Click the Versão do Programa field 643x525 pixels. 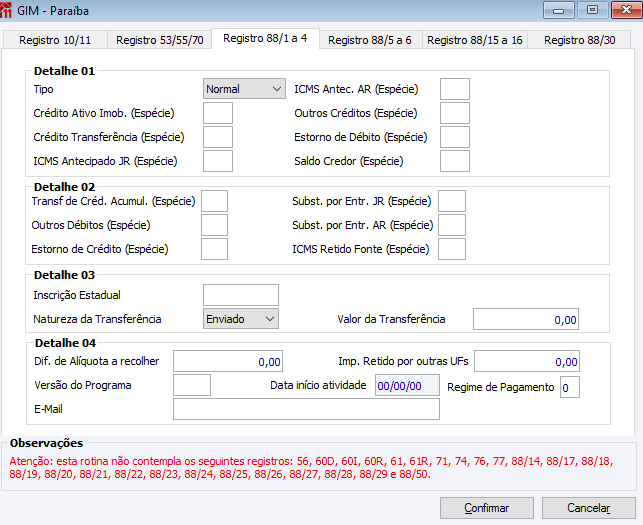click(192, 385)
